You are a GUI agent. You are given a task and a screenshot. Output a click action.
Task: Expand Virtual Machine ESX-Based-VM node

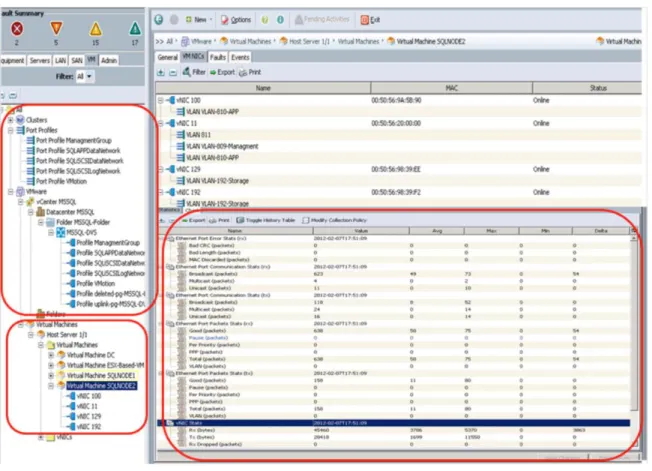coord(51,365)
